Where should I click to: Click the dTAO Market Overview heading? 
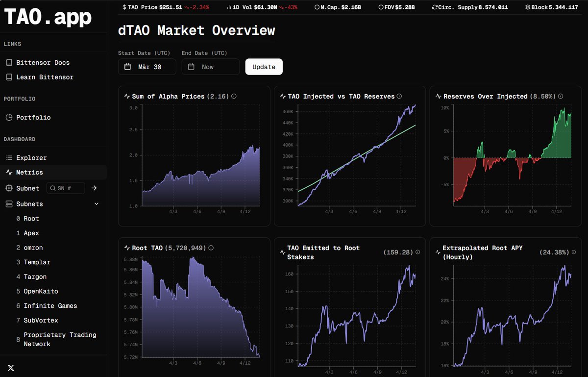click(x=196, y=30)
